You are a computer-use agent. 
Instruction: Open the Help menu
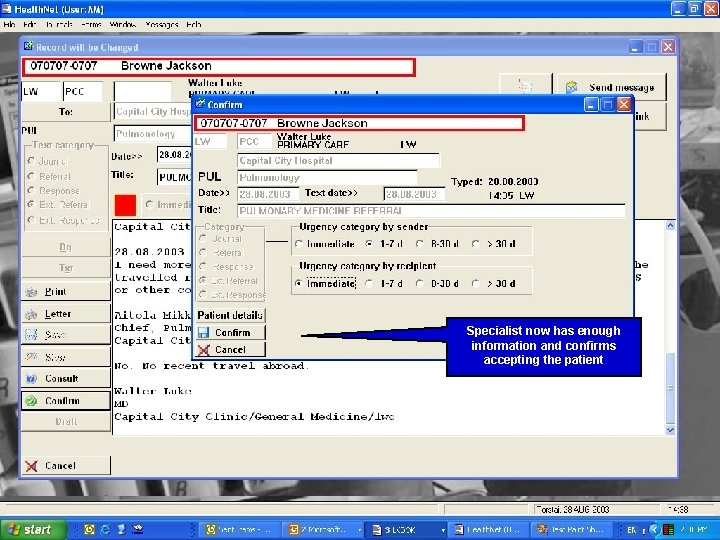pyautogui.click(x=193, y=24)
